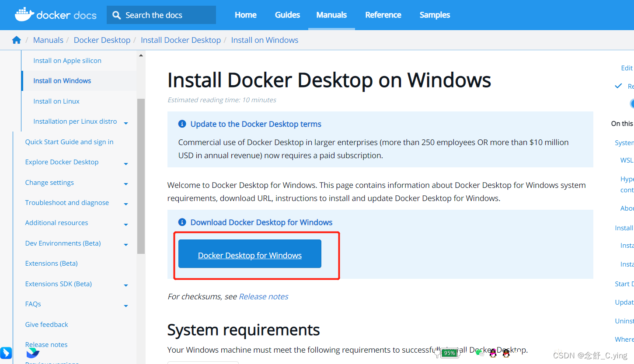The height and width of the screenshot is (364, 634).
Task: Open Install on Linux sidebar item
Action: tap(56, 101)
